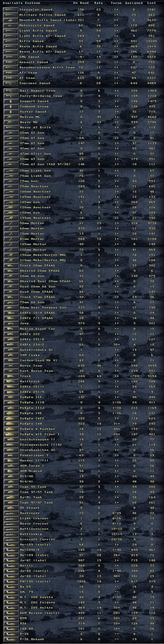Click the Me-109E/F name text
The width and height of the screenshot is (164, 644).
(x=31, y=550)
